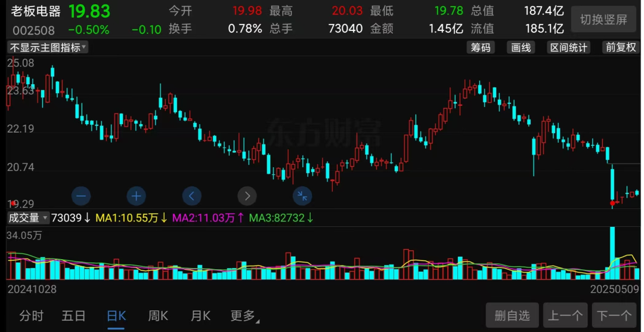Click the stock code 002508
Image resolution: width=644 pixels, height=332 pixels.
33,30
